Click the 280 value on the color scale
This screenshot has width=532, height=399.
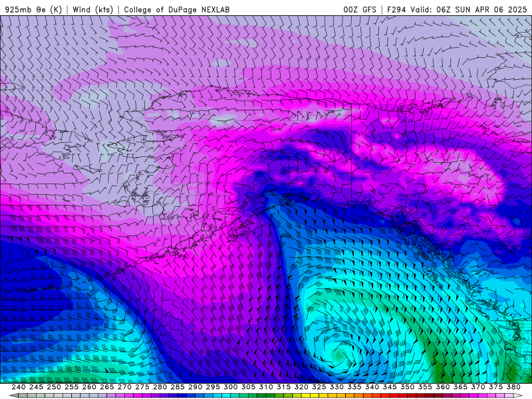(160, 387)
